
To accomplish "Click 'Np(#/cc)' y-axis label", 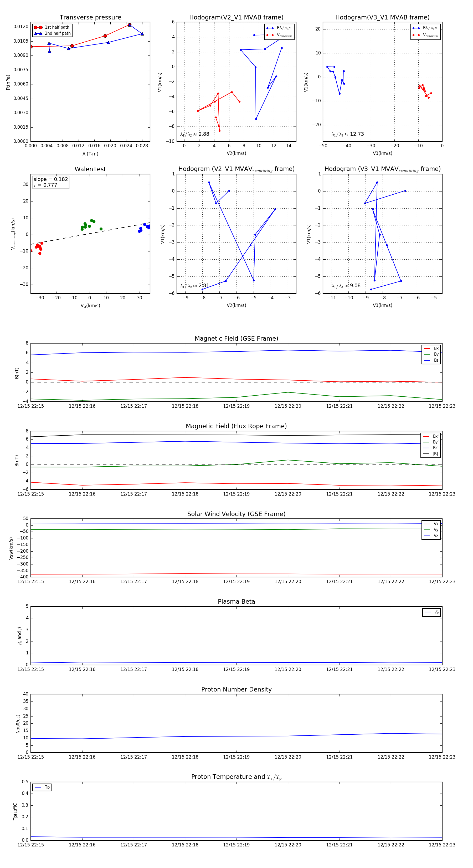I will (18, 724).
